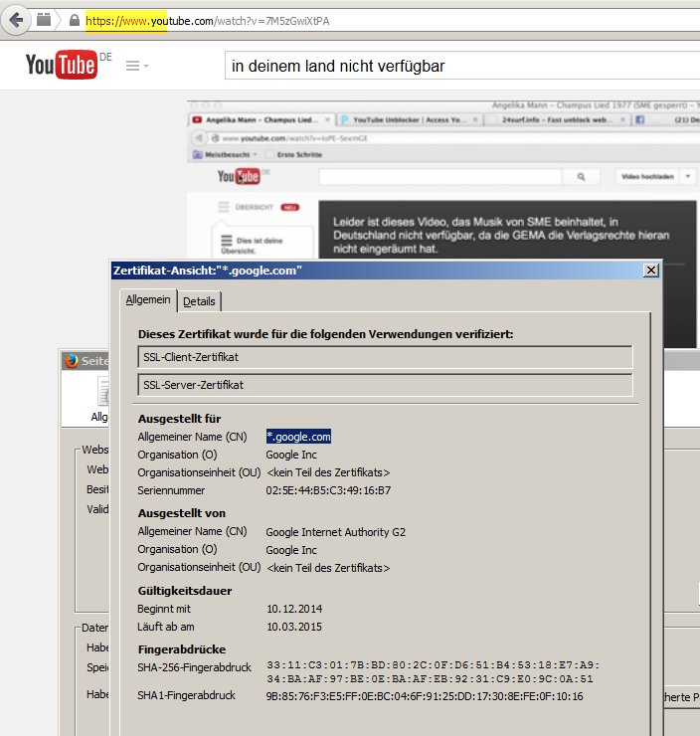
Task: Click the Google Internet Authority G2 text
Action: [335, 532]
